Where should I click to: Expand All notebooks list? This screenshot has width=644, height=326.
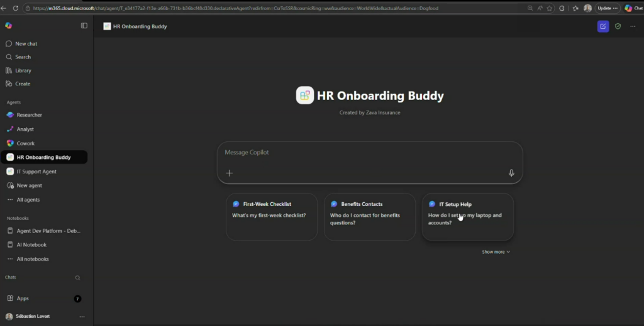(32, 259)
